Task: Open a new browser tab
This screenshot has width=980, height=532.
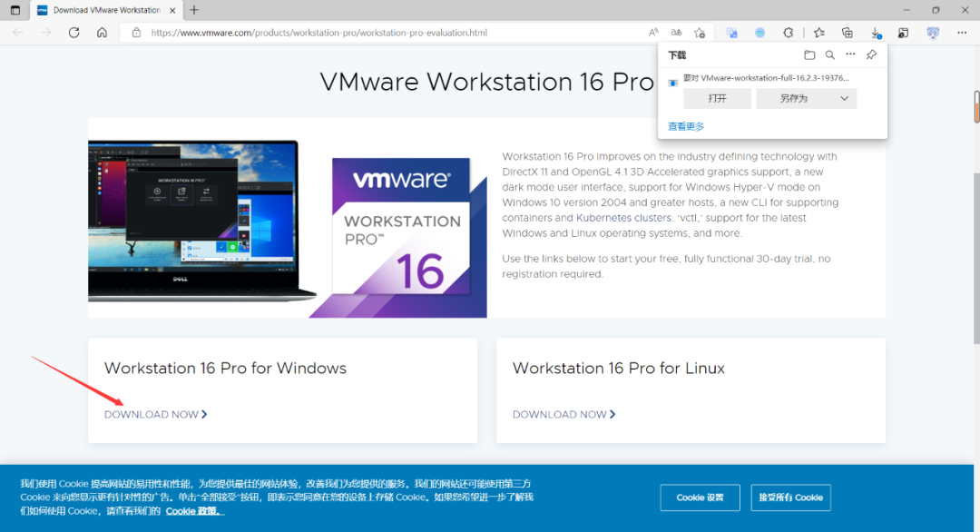Action: coord(194,10)
